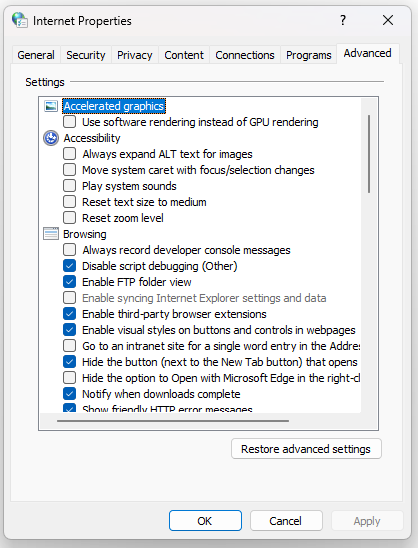Image resolution: width=418 pixels, height=548 pixels.
Task: Uncheck Enable third-party browser extensions
Action: coord(70,314)
